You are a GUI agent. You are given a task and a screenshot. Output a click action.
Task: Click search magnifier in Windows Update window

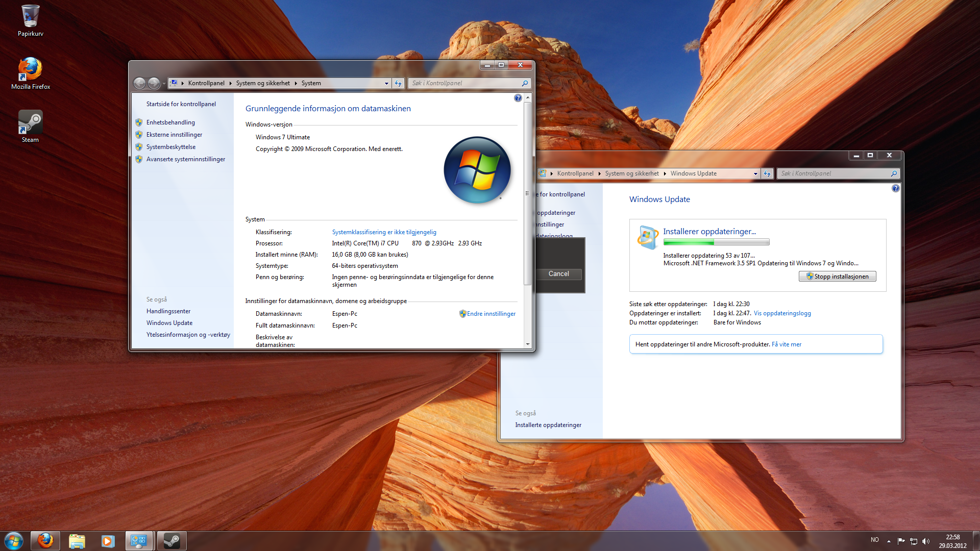pyautogui.click(x=894, y=173)
